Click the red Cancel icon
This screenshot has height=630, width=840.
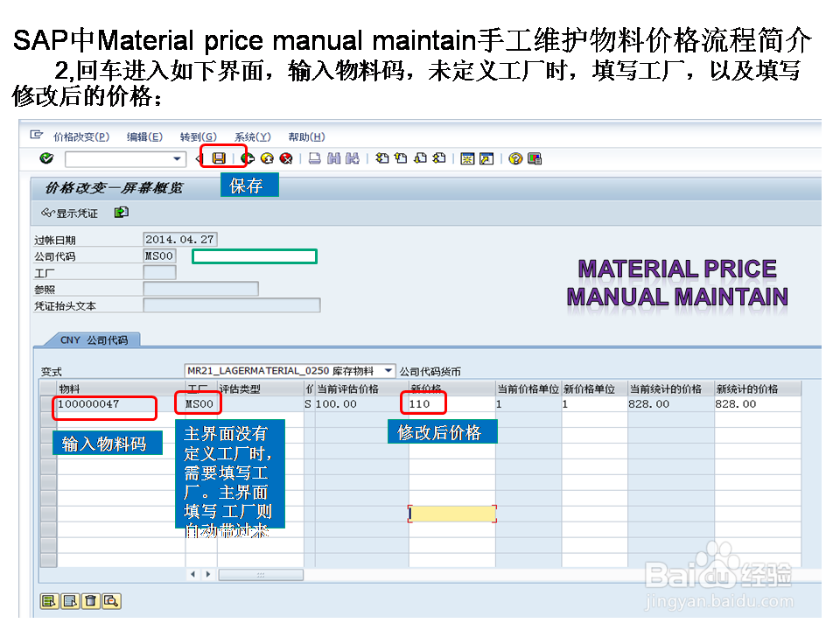[287, 158]
